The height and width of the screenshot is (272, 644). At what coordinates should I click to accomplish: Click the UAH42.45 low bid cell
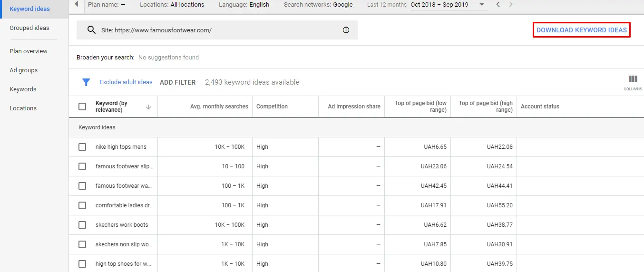[434, 186]
